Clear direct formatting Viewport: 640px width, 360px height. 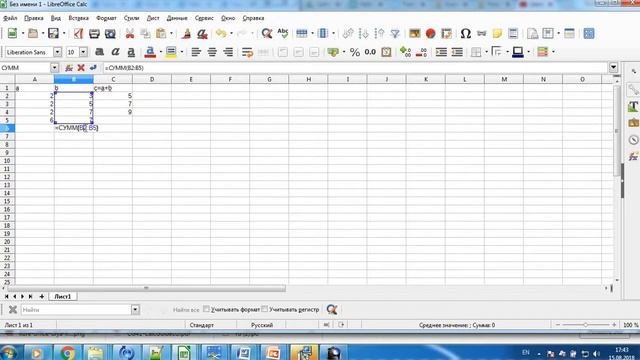(x=202, y=33)
